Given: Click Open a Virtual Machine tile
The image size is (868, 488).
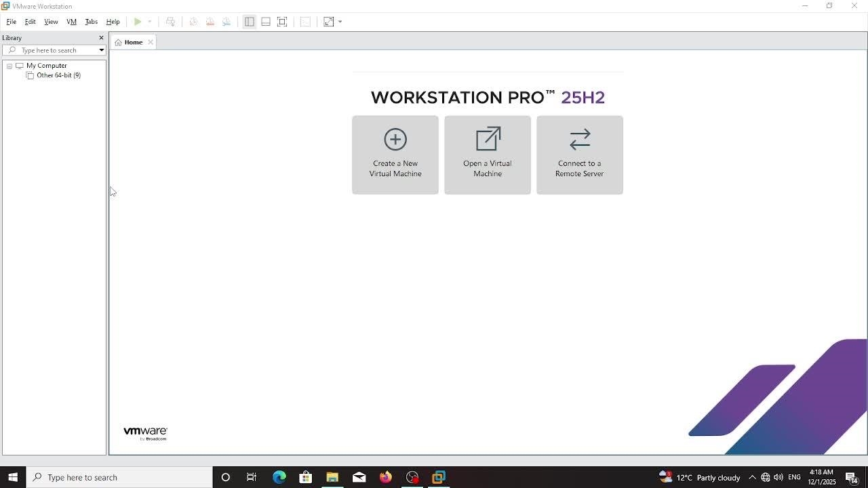Looking at the screenshot, I should click(488, 155).
